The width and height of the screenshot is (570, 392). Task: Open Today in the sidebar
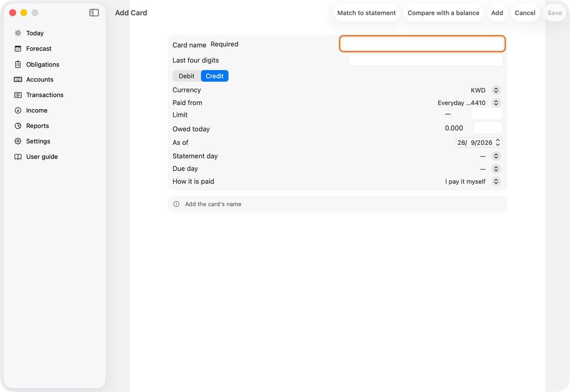pyautogui.click(x=35, y=33)
